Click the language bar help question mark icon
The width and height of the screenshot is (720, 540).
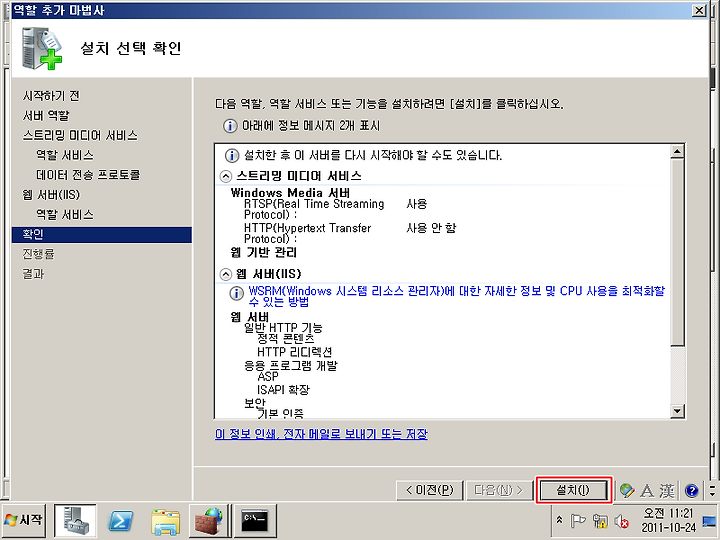click(x=692, y=490)
